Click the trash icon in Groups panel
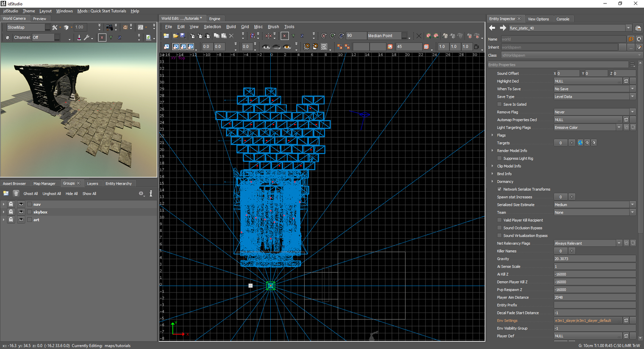The image size is (644, 349). [16, 193]
